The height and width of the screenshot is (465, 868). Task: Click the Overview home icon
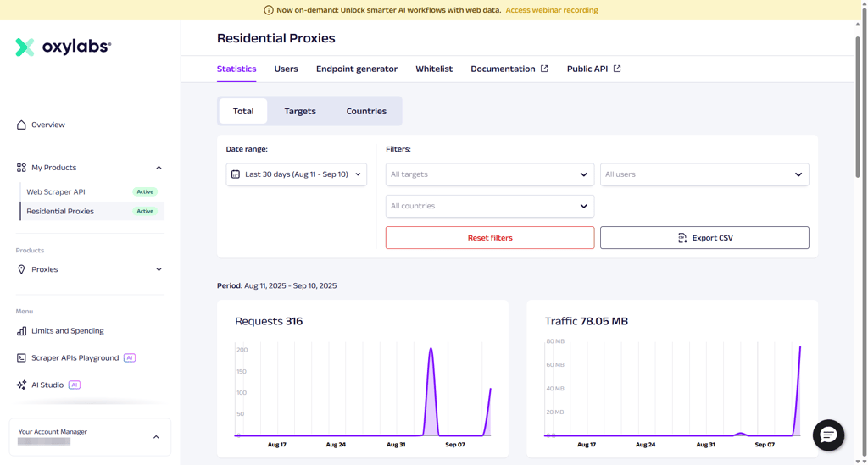click(21, 125)
